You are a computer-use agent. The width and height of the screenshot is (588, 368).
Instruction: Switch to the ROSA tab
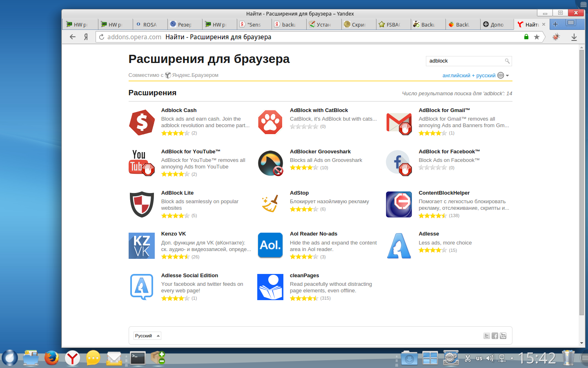coord(150,25)
